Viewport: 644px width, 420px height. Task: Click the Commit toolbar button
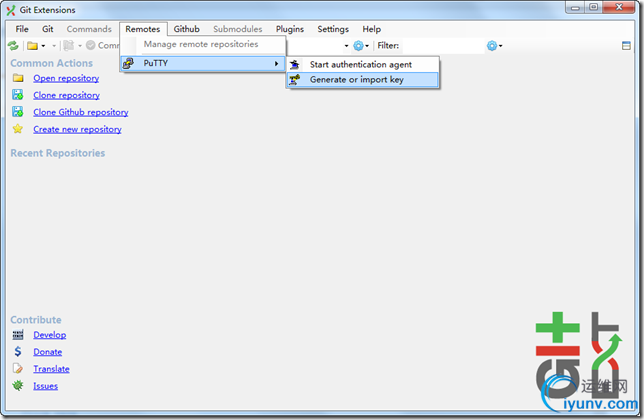(x=103, y=46)
